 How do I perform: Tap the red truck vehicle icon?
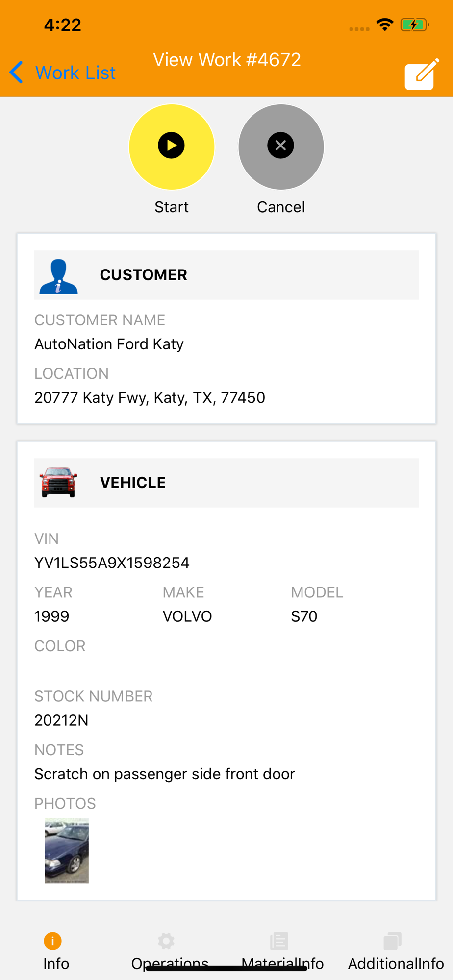(59, 483)
